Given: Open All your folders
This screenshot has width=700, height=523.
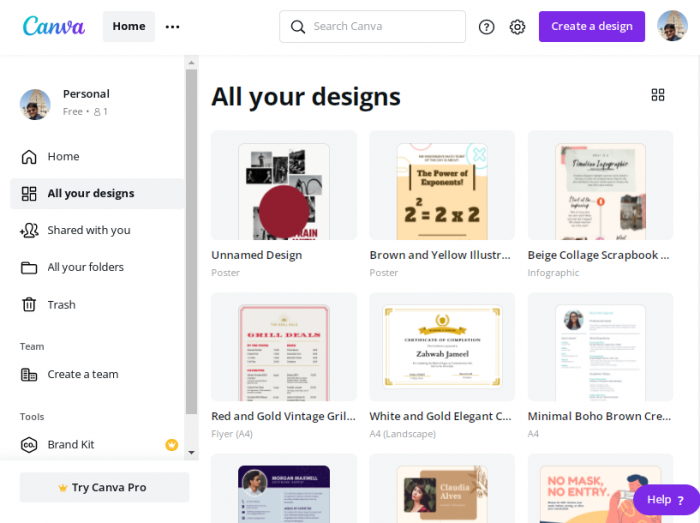Looking at the screenshot, I should tap(85, 268).
